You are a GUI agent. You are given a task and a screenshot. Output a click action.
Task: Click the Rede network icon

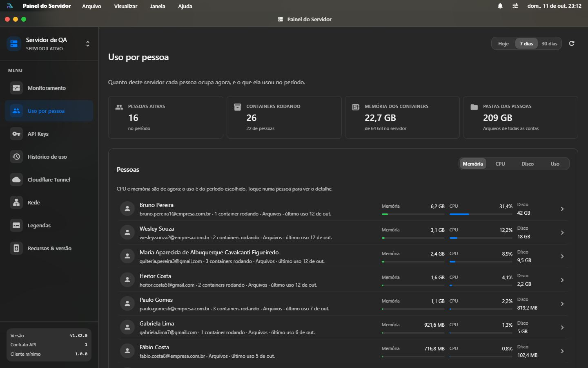pyautogui.click(x=16, y=202)
